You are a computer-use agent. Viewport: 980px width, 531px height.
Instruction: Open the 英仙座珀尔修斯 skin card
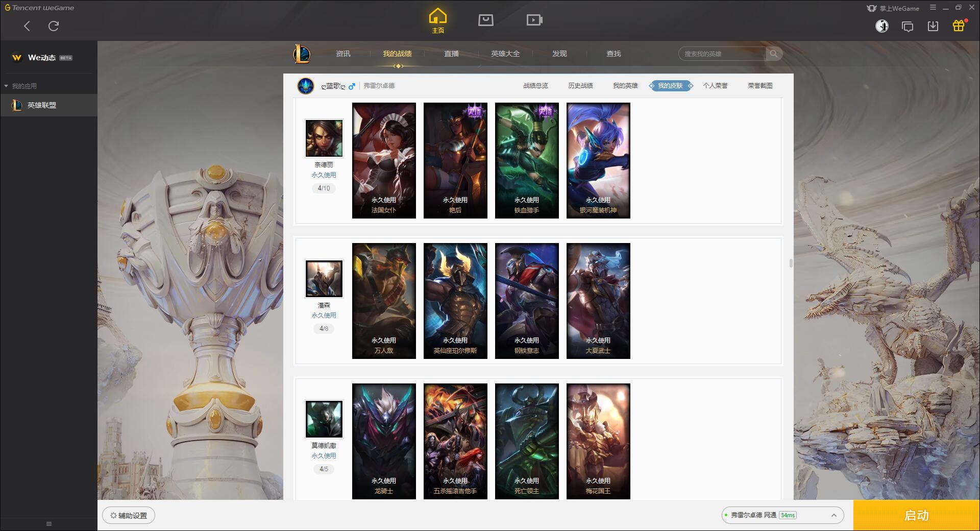coord(455,301)
